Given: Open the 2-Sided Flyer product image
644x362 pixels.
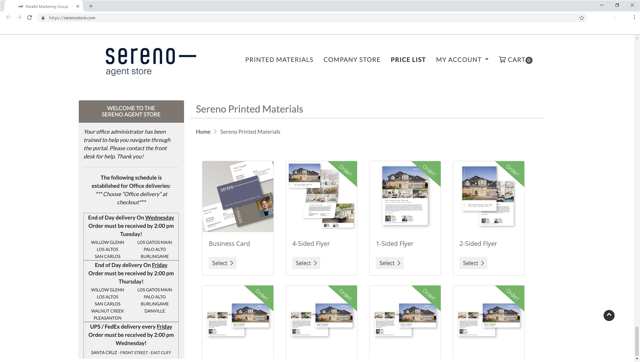Looking at the screenshot, I should click(x=489, y=196).
